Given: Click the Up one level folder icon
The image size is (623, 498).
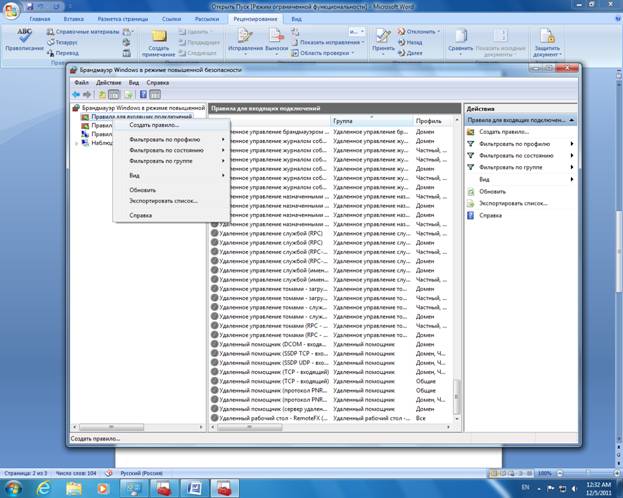Looking at the screenshot, I should point(102,95).
